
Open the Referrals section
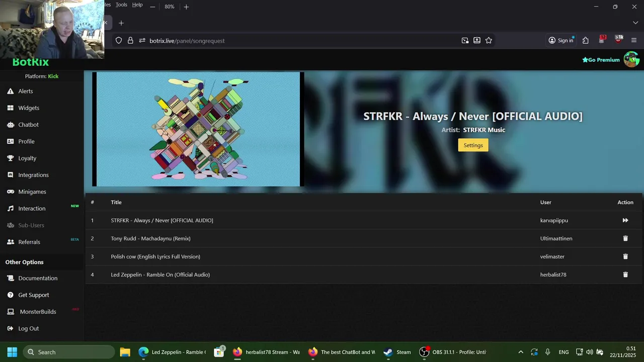[29, 242]
